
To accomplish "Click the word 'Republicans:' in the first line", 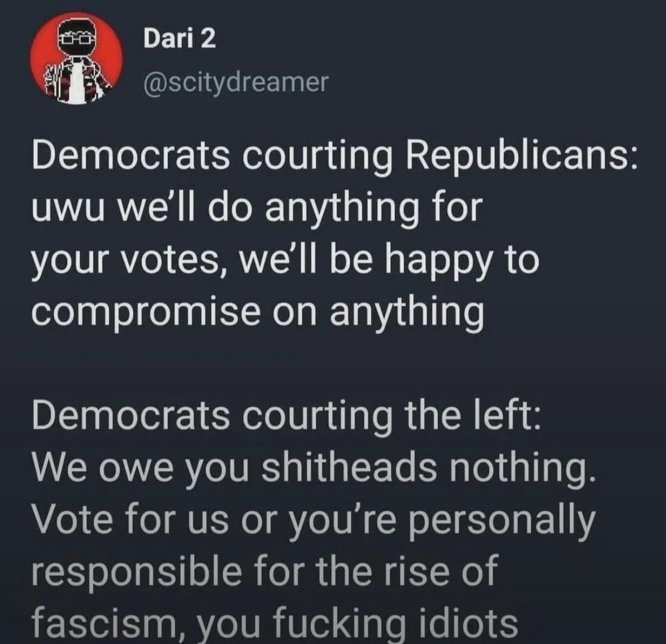I will (521, 158).
